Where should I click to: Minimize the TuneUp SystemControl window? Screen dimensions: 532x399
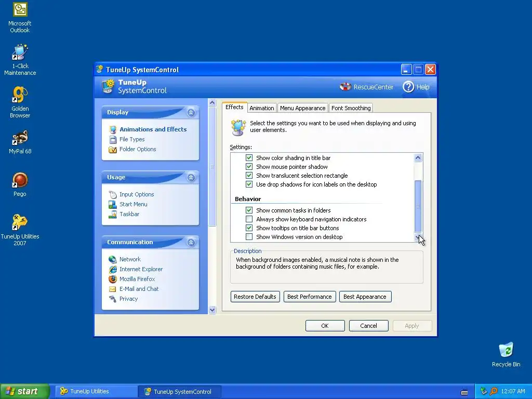click(x=406, y=70)
